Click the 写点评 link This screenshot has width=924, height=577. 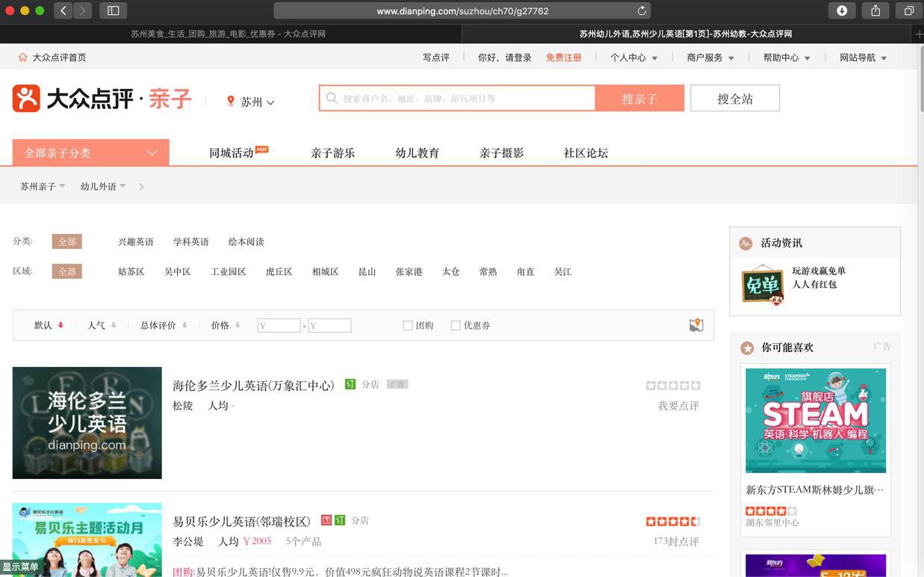point(436,58)
